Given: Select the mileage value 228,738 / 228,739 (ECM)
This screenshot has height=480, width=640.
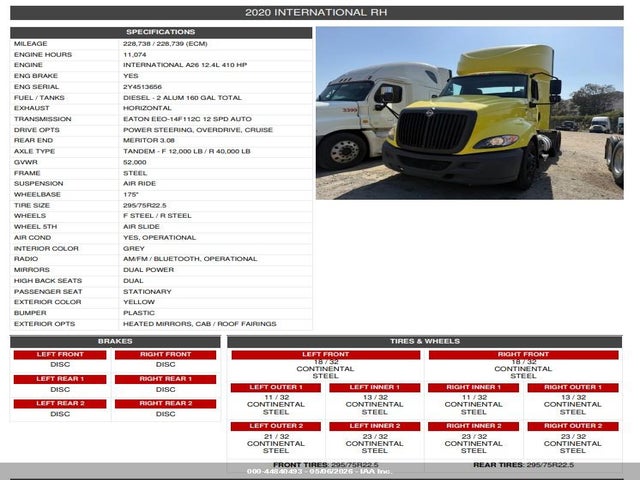Looking at the screenshot, I should tap(165, 44).
